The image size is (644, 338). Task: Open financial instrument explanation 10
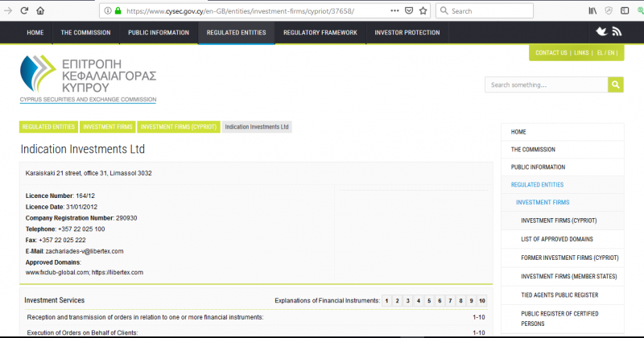(x=481, y=301)
